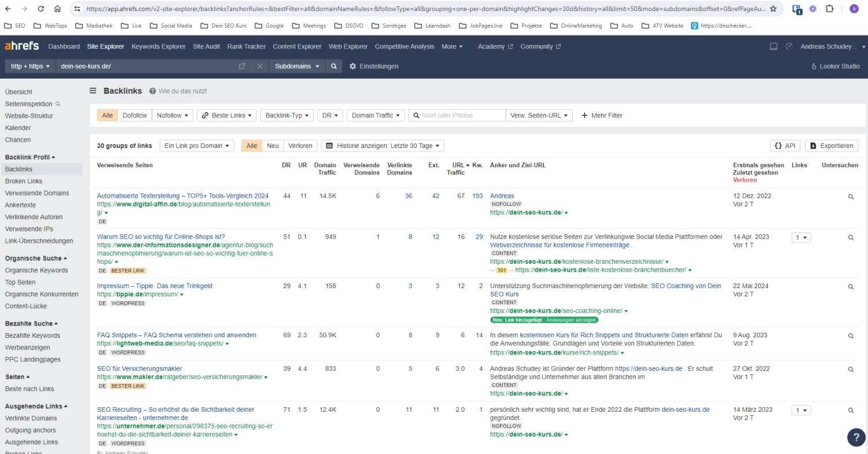Click the search magnifier button next to Subdomains

point(333,67)
